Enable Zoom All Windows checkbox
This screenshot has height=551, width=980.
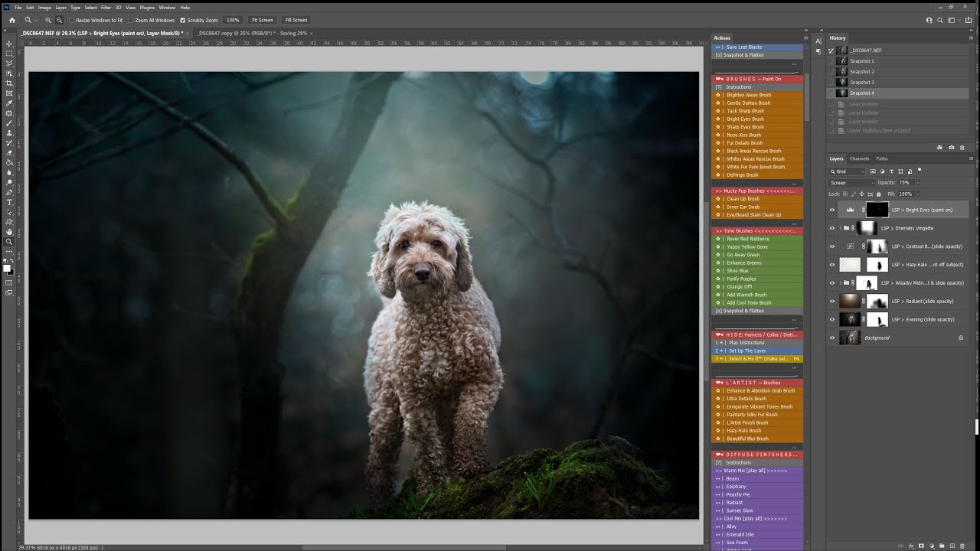[130, 20]
